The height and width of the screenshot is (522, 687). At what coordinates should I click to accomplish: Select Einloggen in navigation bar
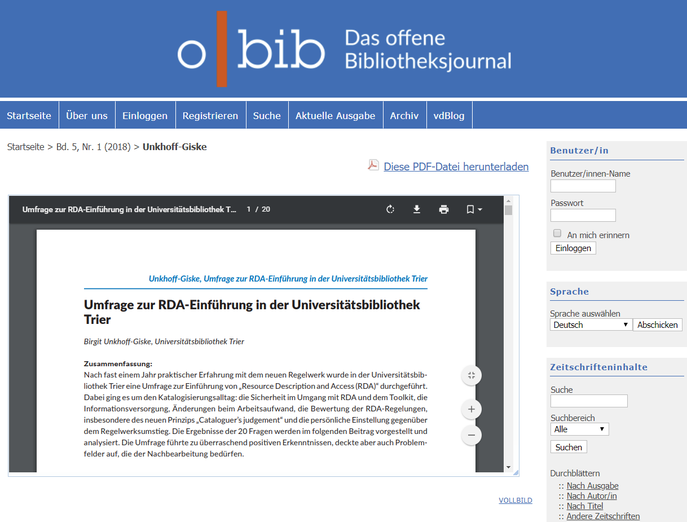145,116
